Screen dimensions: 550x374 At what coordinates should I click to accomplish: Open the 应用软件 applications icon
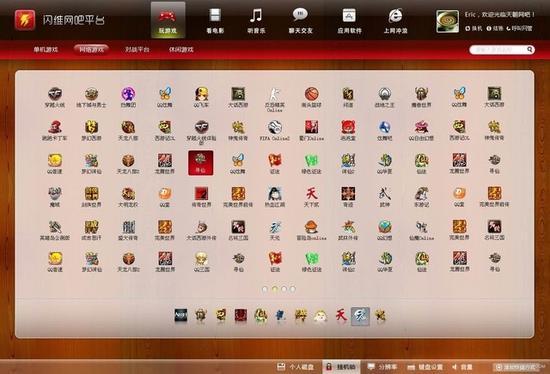click(x=349, y=20)
